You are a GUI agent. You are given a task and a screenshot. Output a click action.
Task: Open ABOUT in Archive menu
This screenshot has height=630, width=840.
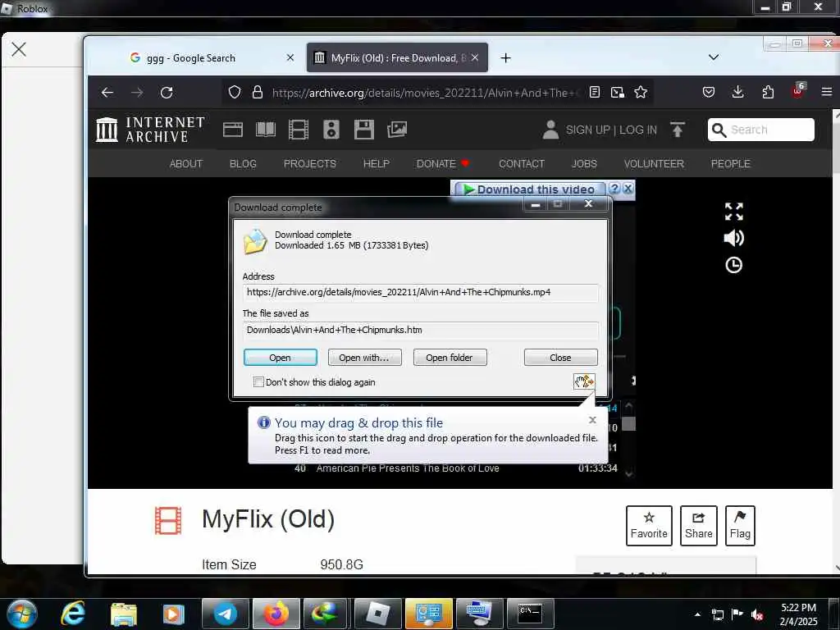tap(186, 164)
